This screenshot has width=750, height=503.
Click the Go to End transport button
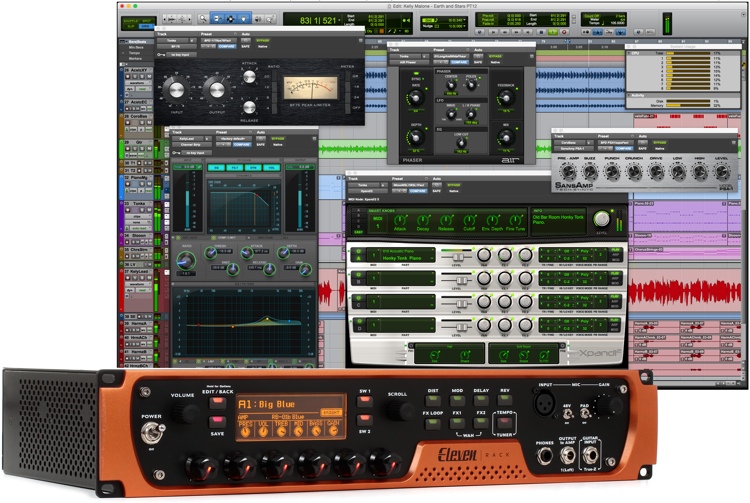click(528, 32)
